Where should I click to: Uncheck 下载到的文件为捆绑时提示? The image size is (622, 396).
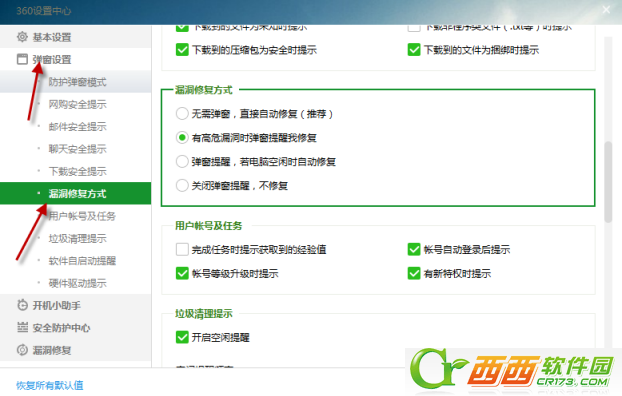414,50
